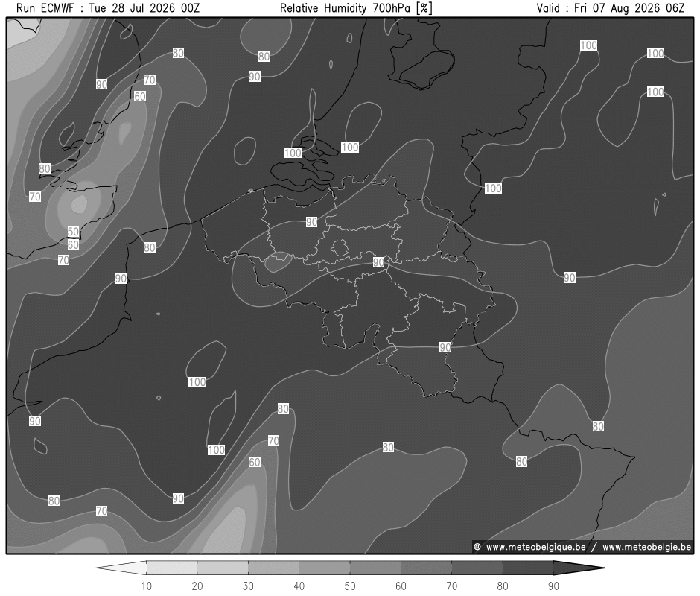Select the 10-20 colorbar segment
Screen dimensions: 700x596
[172, 568]
